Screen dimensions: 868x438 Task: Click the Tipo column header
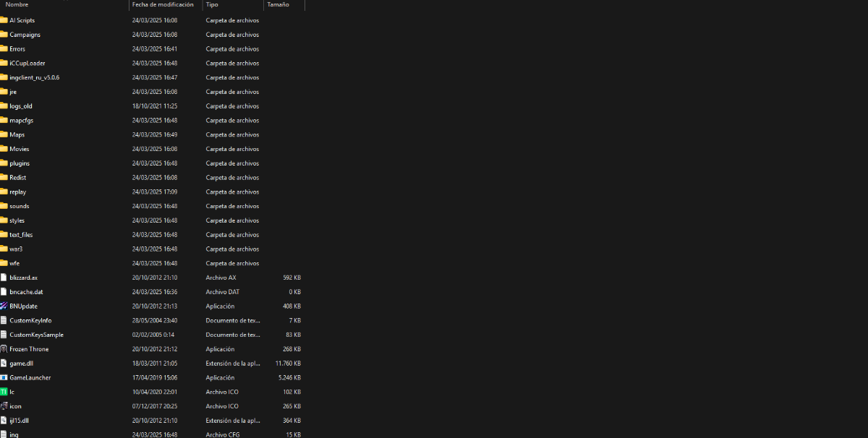point(212,4)
